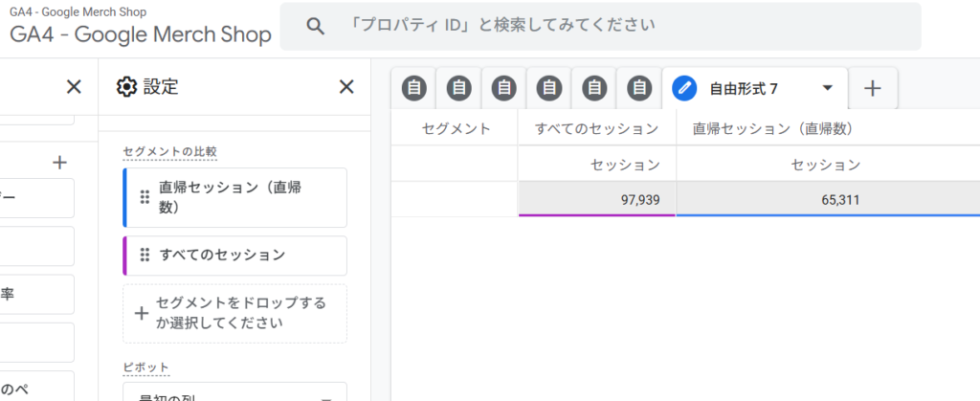Select the 97,939 sessions cell
This screenshot has height=401, width=980.
[x=597, y=199]
